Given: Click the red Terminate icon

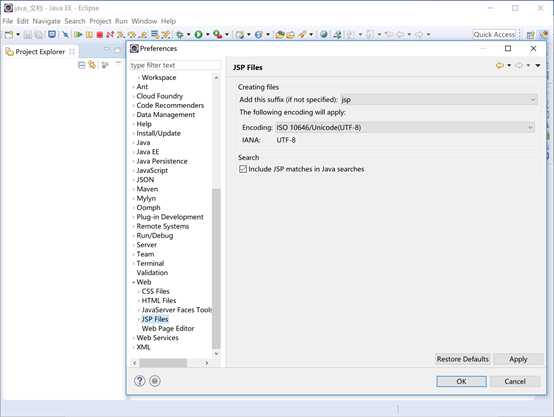Looking at the screenshot, I should point(100,35).
